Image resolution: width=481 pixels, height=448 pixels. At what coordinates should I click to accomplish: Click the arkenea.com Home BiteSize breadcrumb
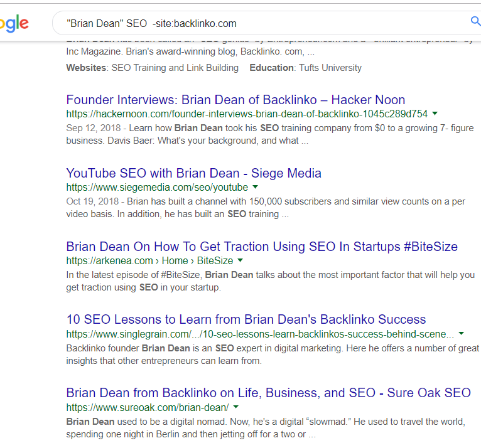coord(149,261)
